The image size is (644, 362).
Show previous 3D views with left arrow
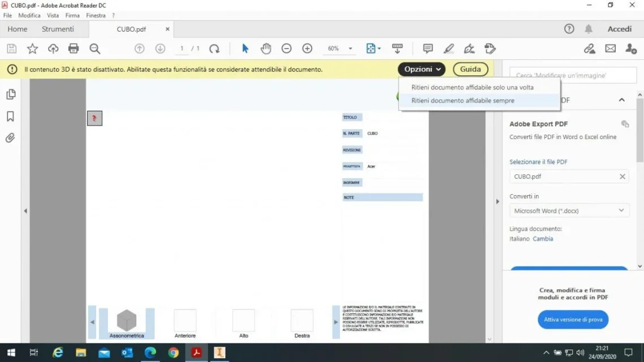pos(92,322)
